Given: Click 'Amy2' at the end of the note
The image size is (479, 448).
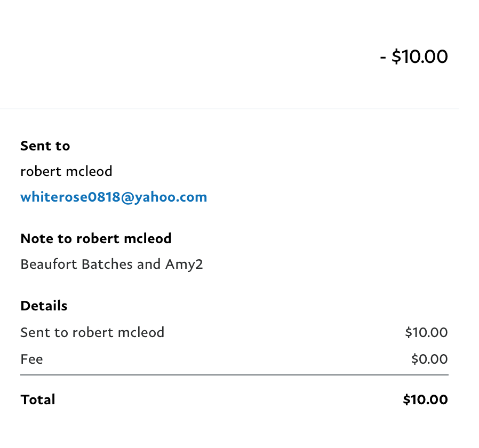Looking at the screenshot, I should click(184, 265).
